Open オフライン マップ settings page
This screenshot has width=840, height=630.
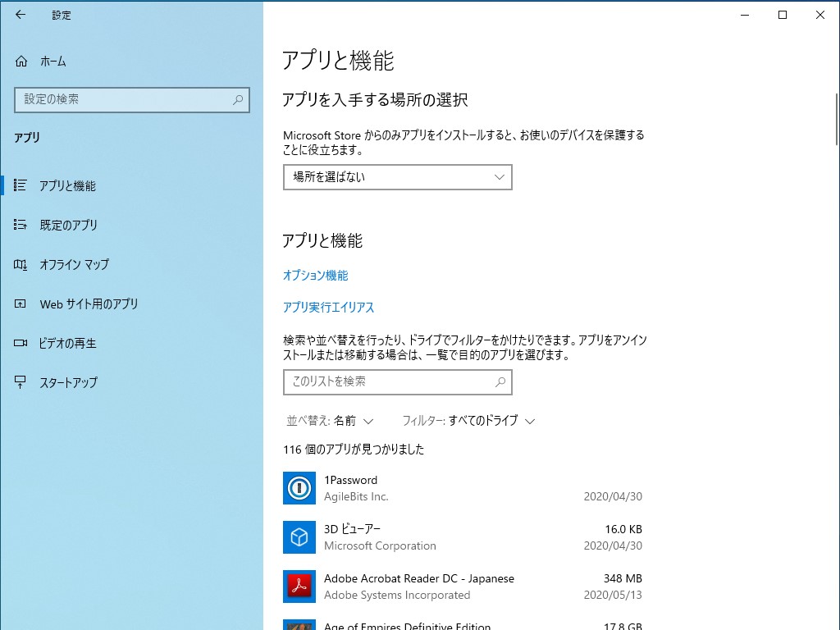coord(132,265)
